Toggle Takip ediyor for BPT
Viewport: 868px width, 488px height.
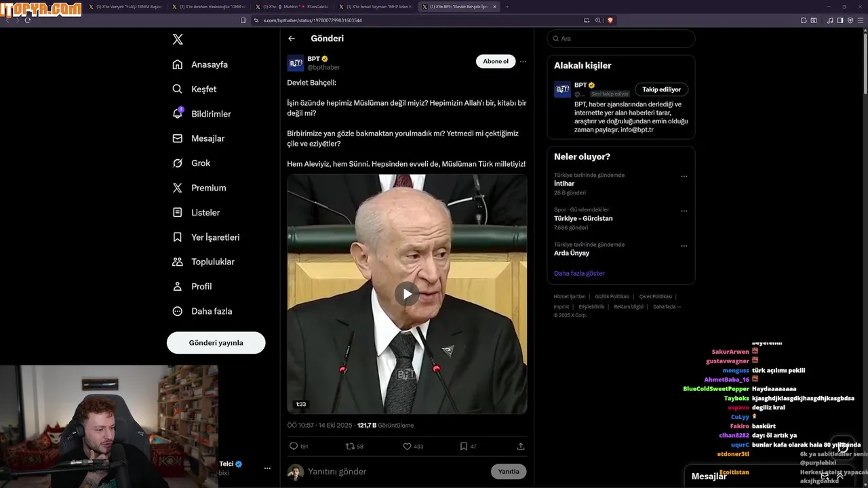[x=662, y=89]
